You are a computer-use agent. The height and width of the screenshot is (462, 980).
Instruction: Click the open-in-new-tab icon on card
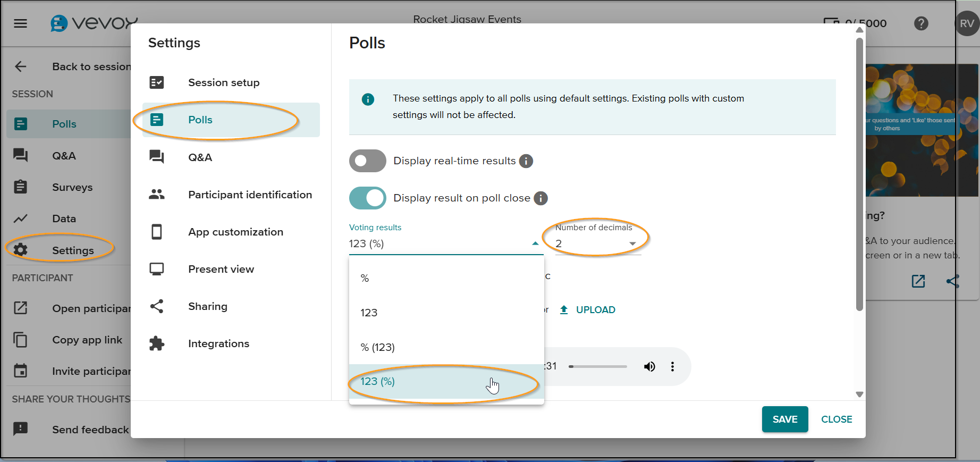point(918,281)
